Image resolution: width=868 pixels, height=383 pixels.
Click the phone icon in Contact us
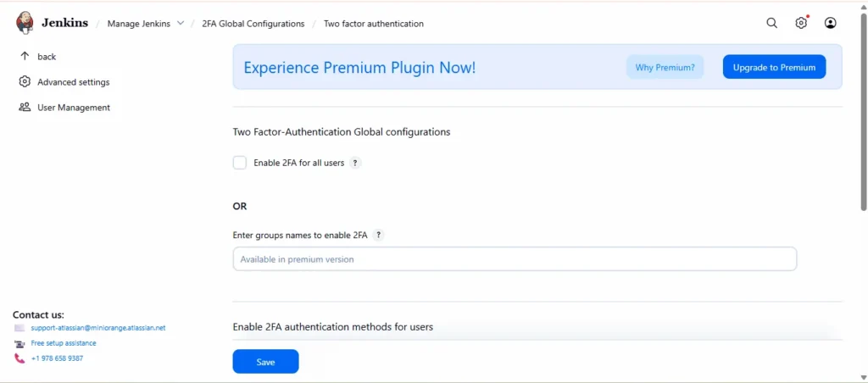[x=19, y=358]
